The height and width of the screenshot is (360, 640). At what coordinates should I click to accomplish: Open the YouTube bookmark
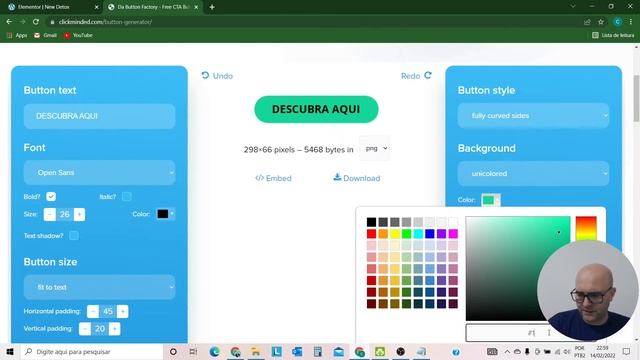click(x=78, y=36)
